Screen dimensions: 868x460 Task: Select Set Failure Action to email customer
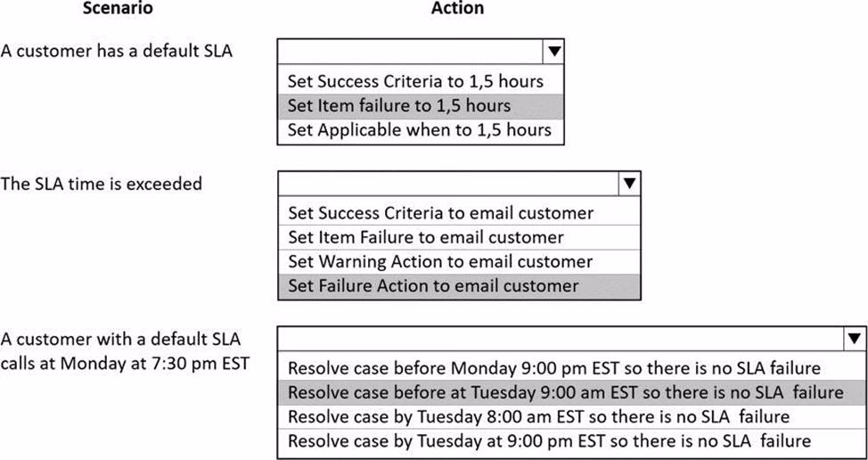pyautogui.click(x=433, y=286)
